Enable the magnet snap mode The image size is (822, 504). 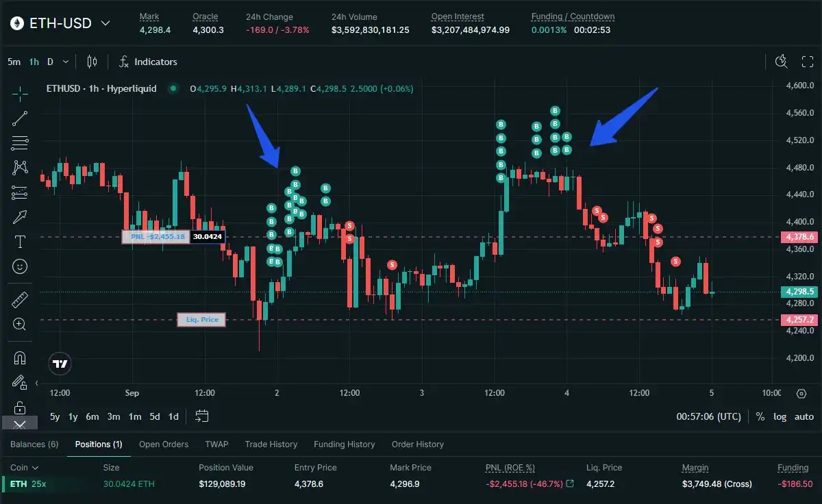[21, 358]
